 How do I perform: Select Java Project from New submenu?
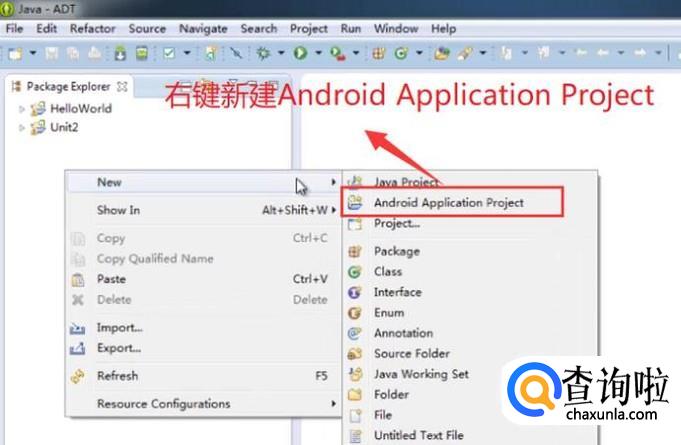tap(469, 182)
